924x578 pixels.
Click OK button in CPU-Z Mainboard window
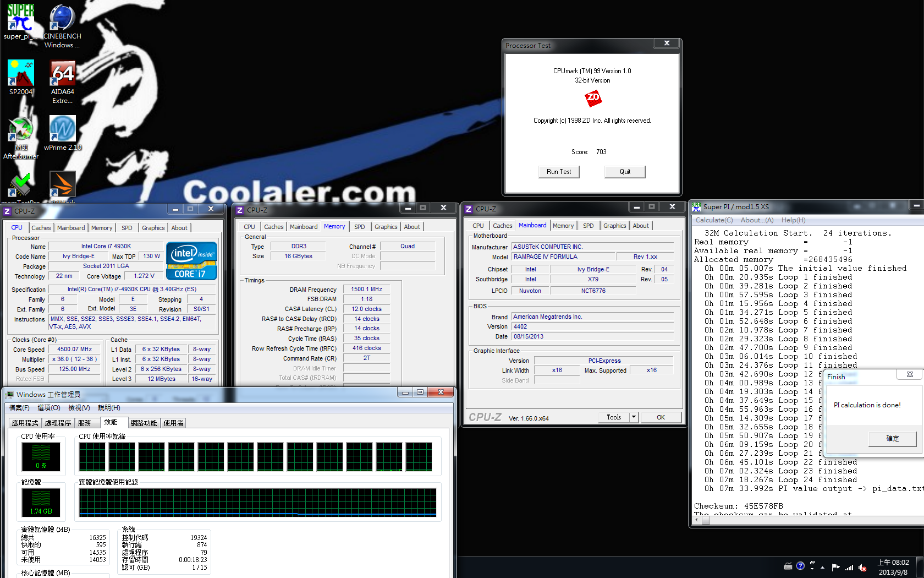point(661,417)
